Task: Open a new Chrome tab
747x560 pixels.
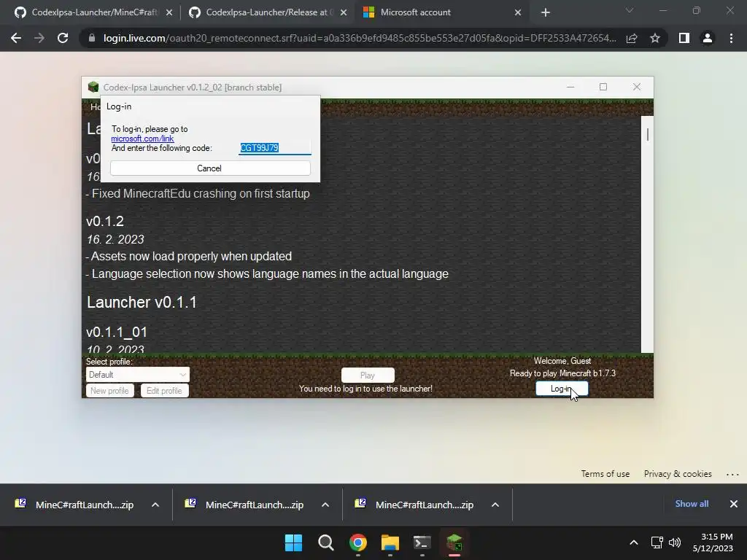Action: (546, 12)
